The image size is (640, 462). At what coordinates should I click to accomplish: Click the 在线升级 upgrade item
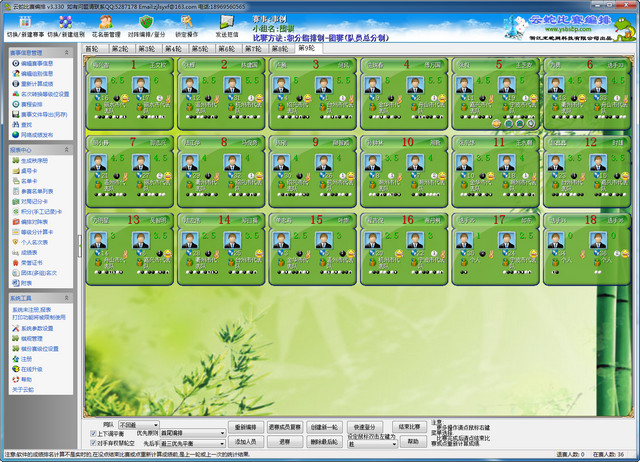coord(27,369)
